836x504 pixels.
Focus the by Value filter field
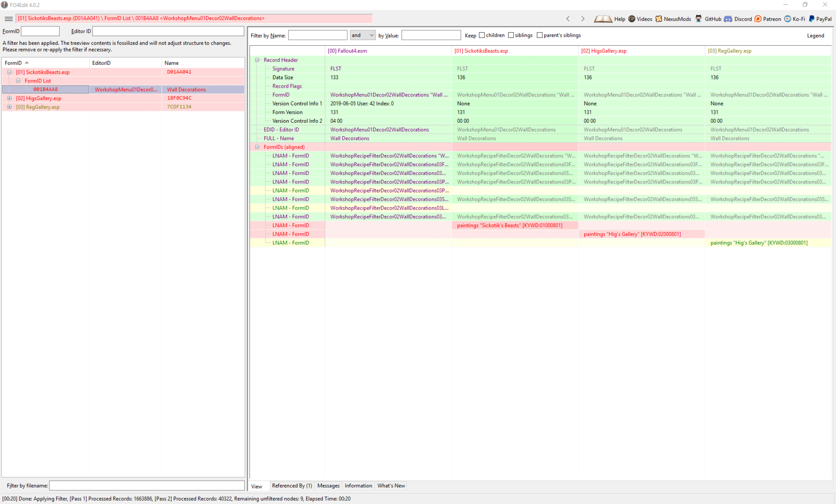pyautogui.click(x=431, y=35)
